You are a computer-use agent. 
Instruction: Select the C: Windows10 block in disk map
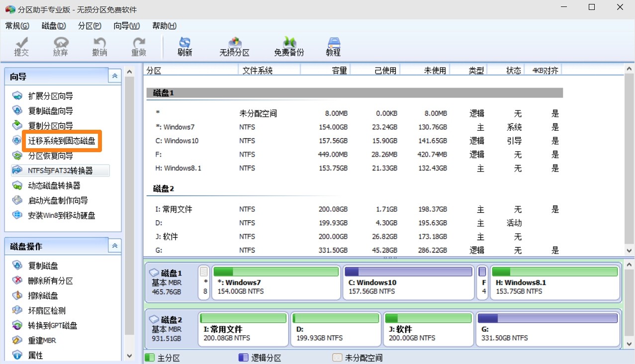click(x=408, y=282)
